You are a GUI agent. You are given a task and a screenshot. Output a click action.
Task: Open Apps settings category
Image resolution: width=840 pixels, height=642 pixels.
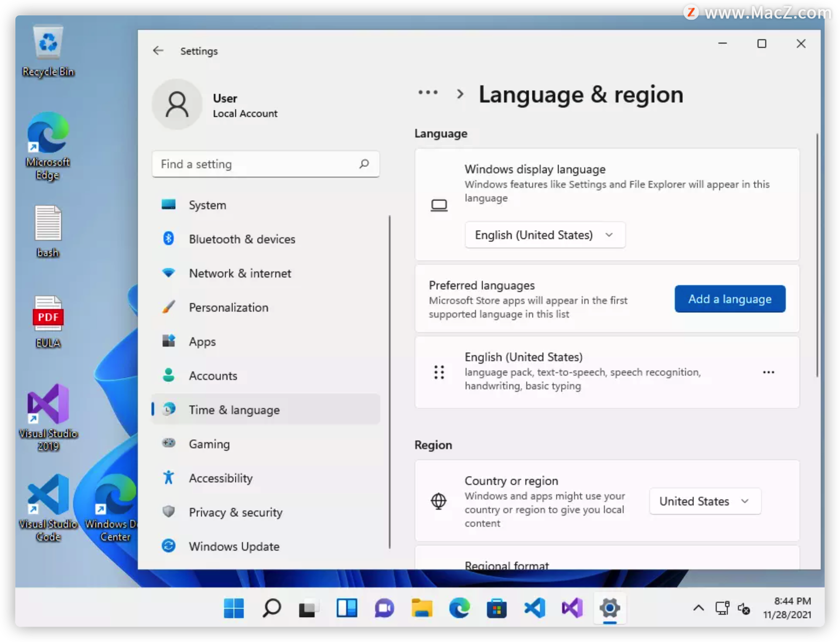click(266, 341)
